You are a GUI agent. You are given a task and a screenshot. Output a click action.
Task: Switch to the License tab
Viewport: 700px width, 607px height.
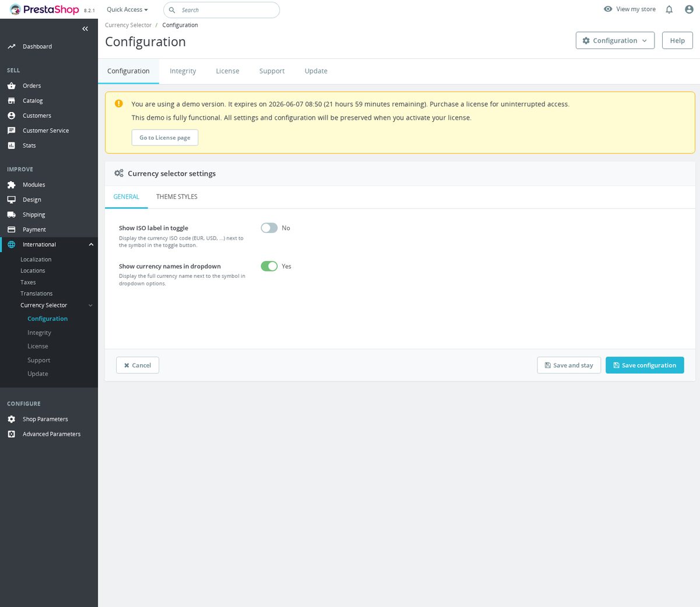coord(228,71)
